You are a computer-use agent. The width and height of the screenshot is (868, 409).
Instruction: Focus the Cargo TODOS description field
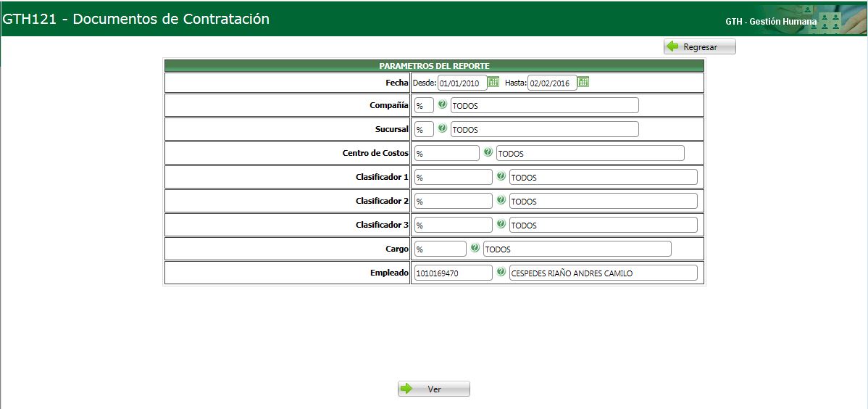coord(577,249)
